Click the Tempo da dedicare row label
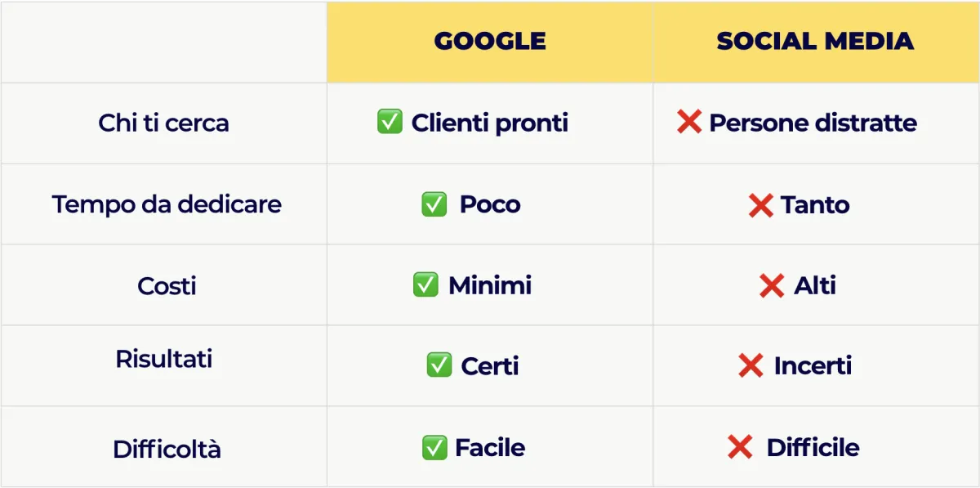Viewport: 980px width, 488px height. pyautogui.click(x=167, y=204)
